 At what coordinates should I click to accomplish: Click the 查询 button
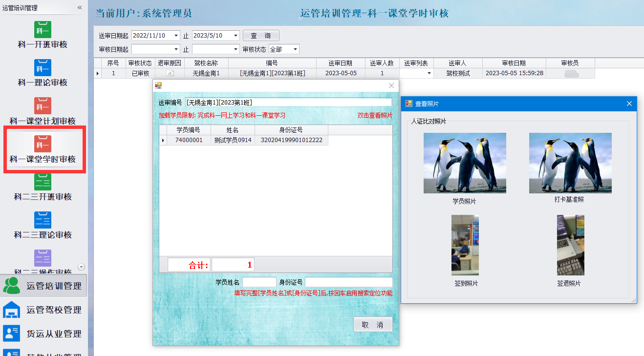coord(261,36)
